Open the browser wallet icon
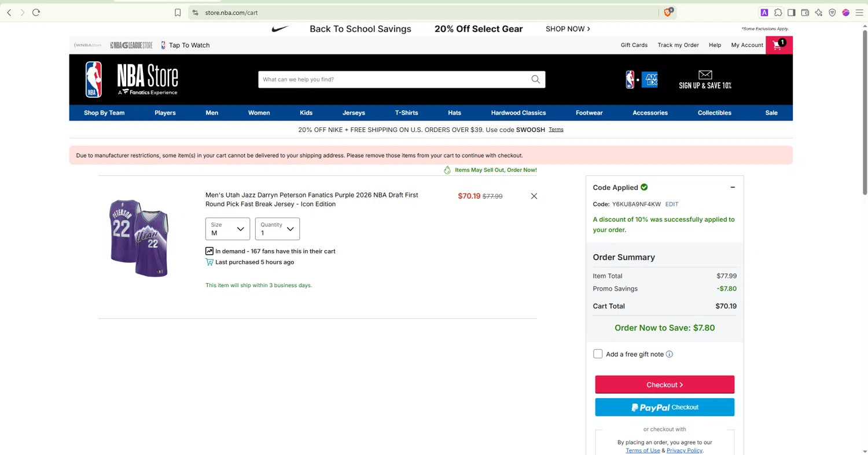This screenshot has height=455, width=868. [x=805, y=13]
